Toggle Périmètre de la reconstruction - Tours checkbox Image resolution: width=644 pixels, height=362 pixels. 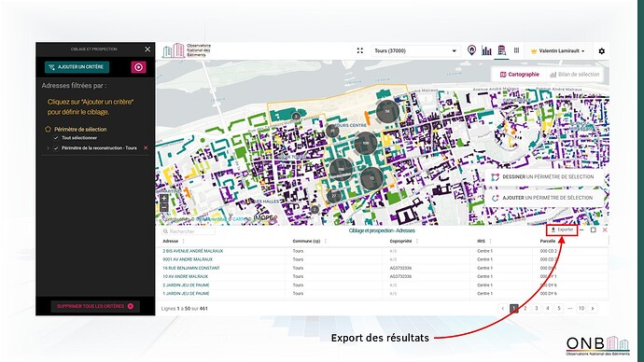(x=56, y=147)
